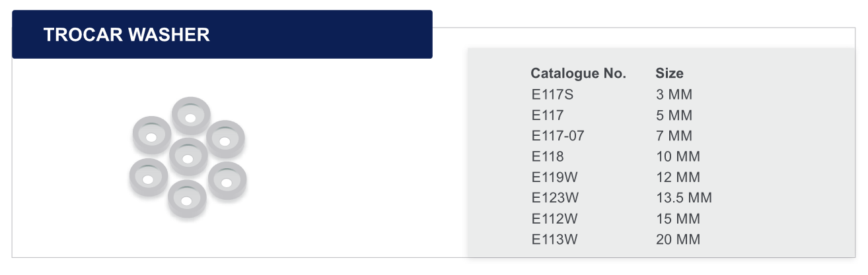Click the 3 MM size entry
The height and width of the screenshot is (275, 868).
(x=674, y=94)
